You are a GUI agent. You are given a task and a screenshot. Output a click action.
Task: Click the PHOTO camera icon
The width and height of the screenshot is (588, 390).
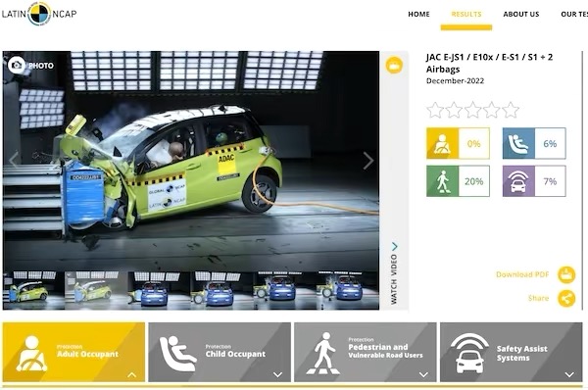coord(17,66)
